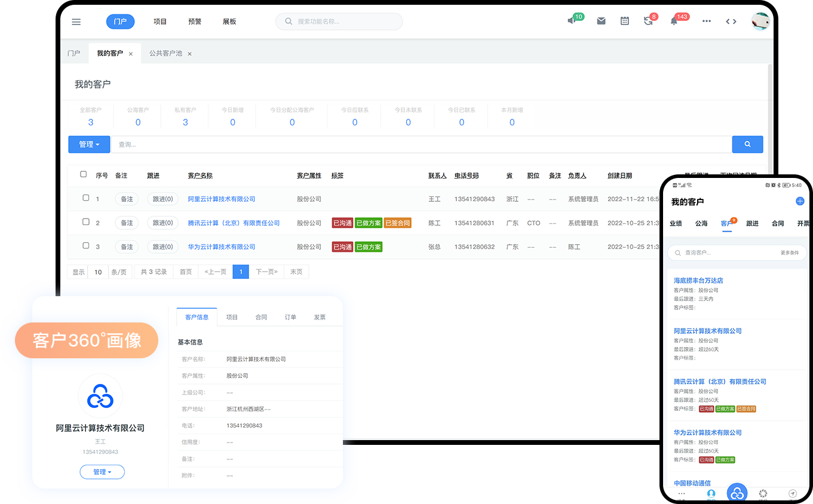
Task: Toggle the select-all checkbox in table header
Action: (x=84, y=174)
